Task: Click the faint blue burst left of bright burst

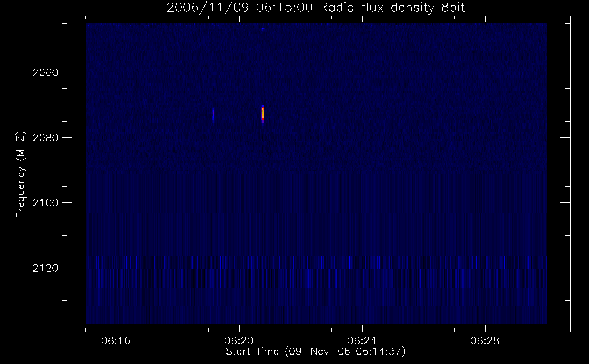Action: point(214,115)
